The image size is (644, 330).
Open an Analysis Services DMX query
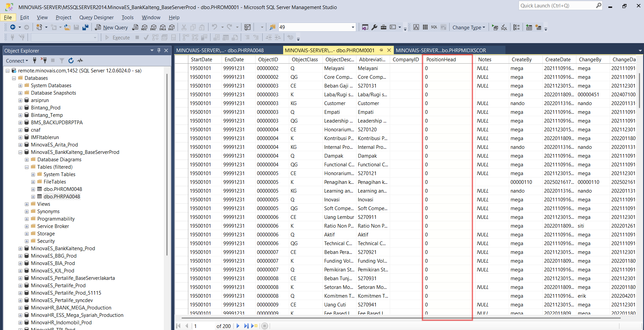[x=154, y=27]
